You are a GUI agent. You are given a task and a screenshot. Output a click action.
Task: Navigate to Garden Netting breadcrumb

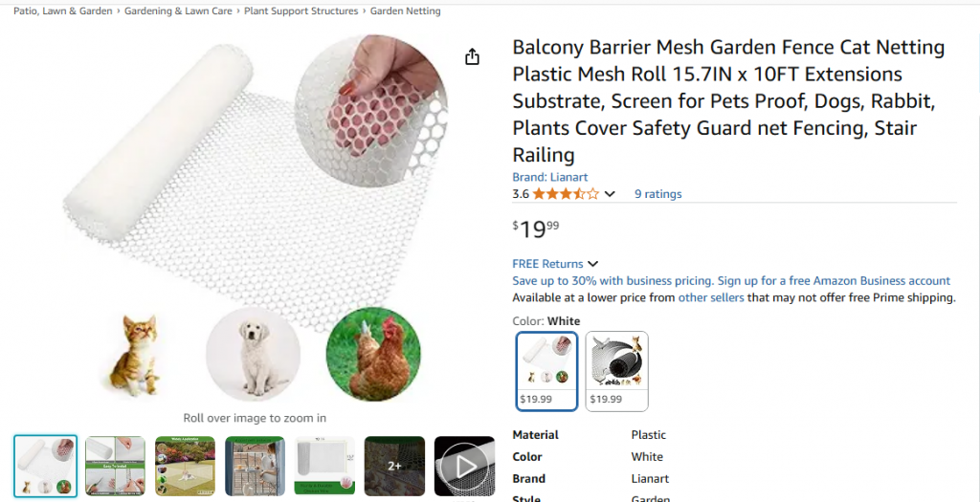[x=406, y=11]
